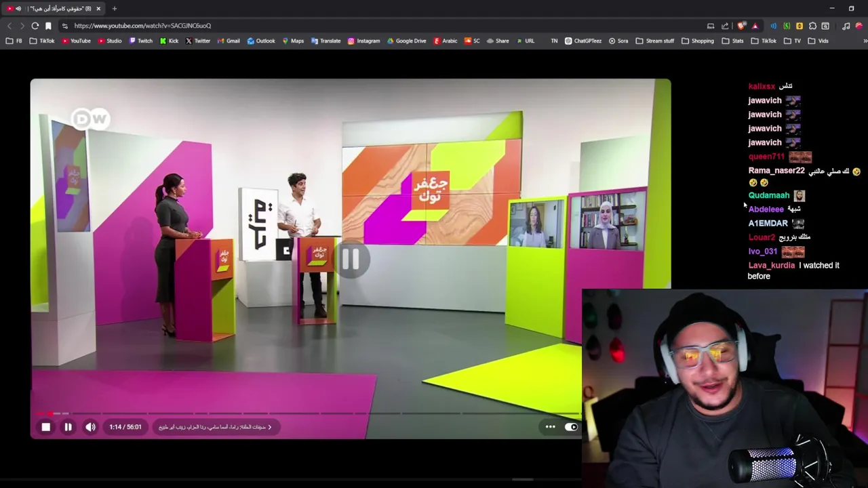Expand the Stats bookmarks folder
Image resolution: width=868 pixels, height=488 pixels.
(733, 41)
